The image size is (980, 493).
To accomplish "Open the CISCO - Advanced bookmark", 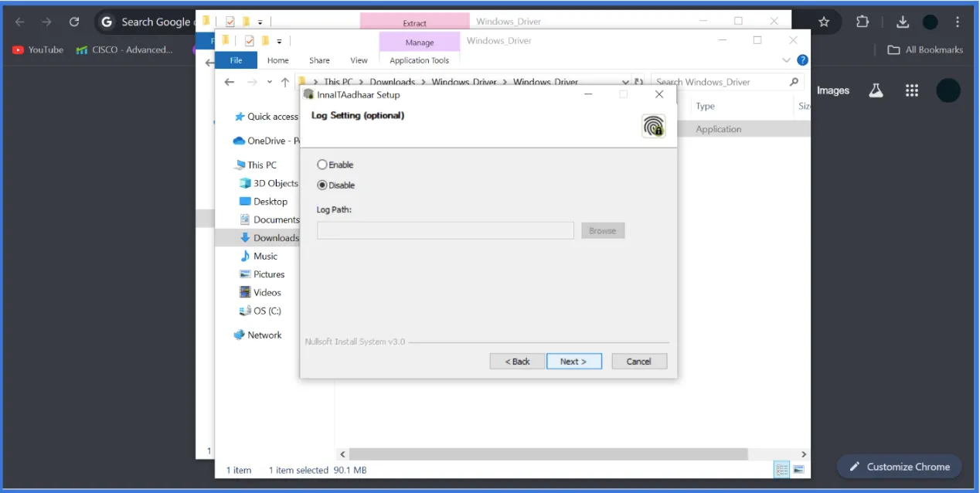I will click(x=124, y=49).
